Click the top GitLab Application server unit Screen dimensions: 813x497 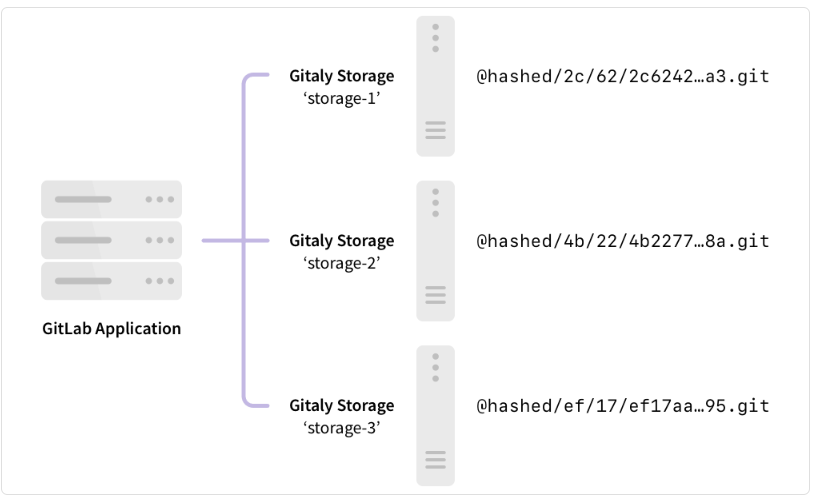[x=111, y=199]
